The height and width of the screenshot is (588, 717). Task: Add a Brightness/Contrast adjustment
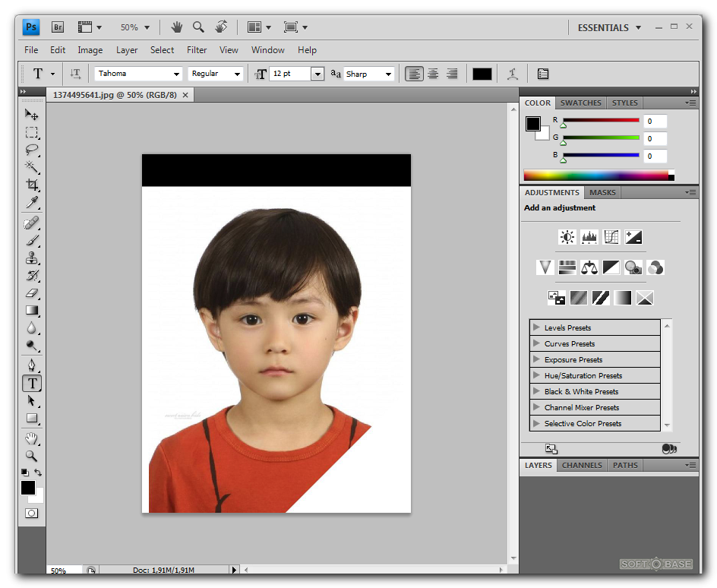(x=567, y=237)
